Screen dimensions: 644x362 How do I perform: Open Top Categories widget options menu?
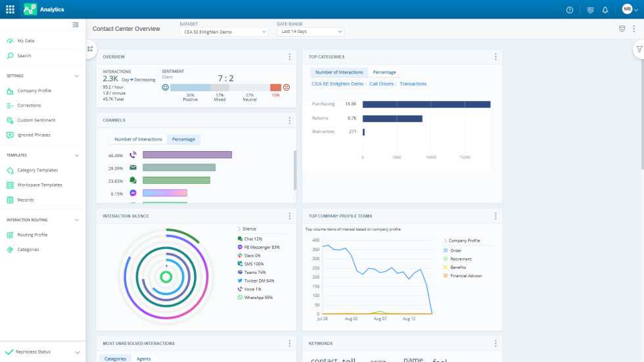[x=495, y=57]
